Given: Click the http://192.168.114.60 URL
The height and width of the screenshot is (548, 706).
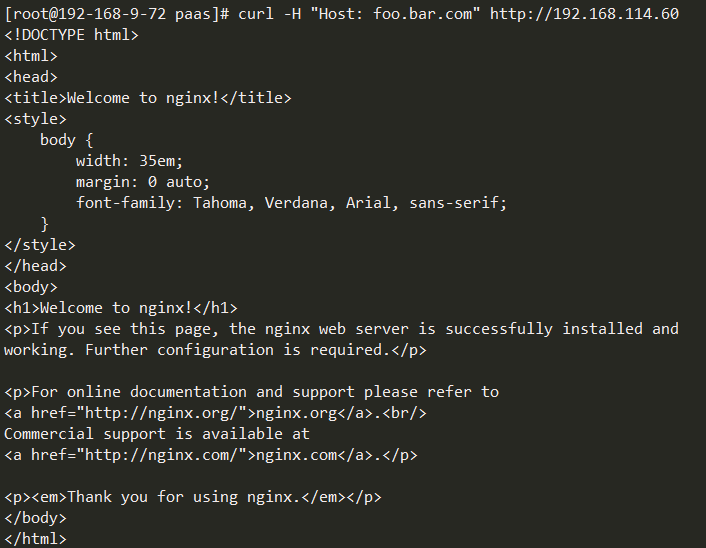Looking at the screenshot, I should click(x=584, y=14).
